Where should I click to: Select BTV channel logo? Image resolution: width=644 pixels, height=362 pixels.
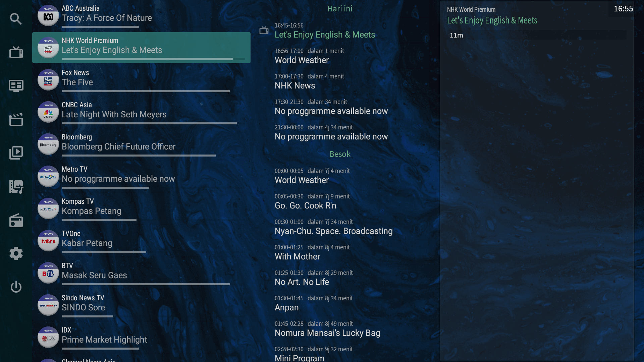pyautogui.click(x=48, y=273)
